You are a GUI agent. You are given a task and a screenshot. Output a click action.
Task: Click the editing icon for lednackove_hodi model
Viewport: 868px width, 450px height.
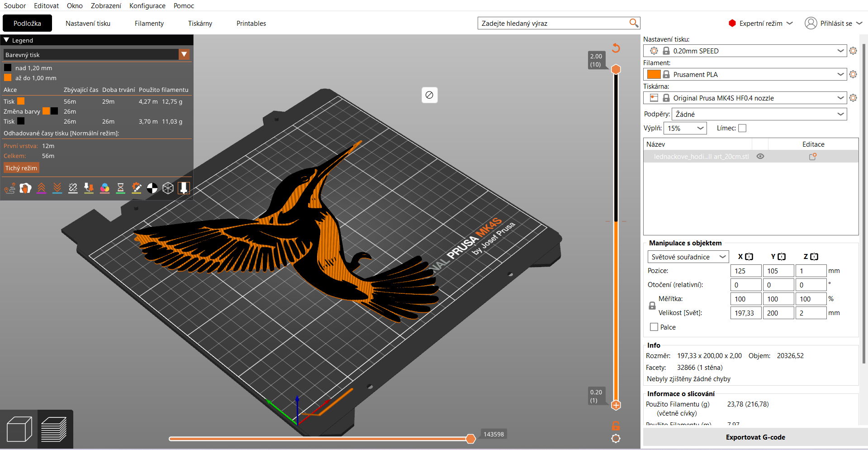point(813,157)
